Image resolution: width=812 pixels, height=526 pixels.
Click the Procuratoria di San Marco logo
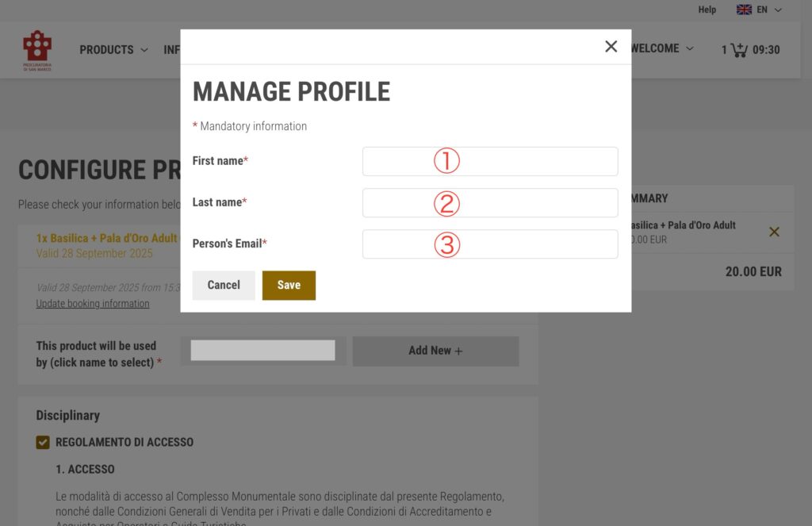point(37,51)
